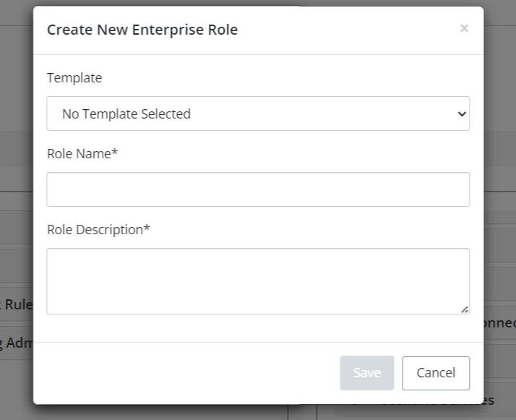Click the partially hidden "Rule" item behind dialog
Image resolution: width=516 pixels, height=420 pixels.
17,304
